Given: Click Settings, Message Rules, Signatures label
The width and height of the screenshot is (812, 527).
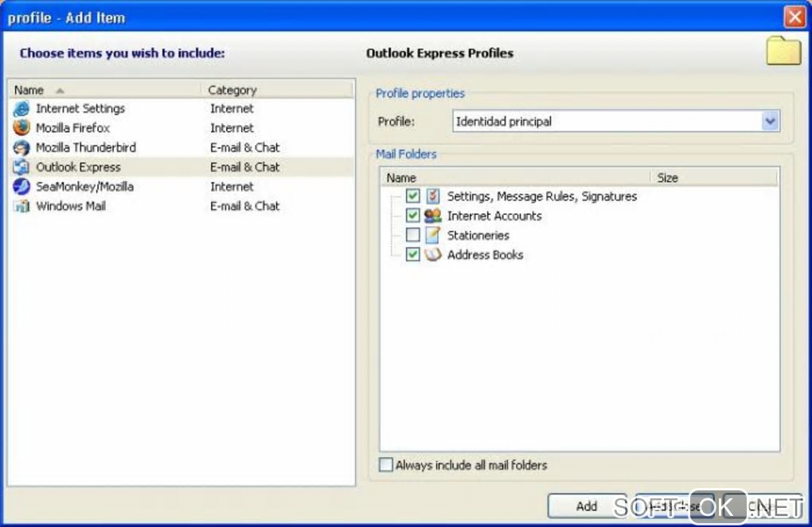Looking at the screenshot, I should [x=542, y=196].
